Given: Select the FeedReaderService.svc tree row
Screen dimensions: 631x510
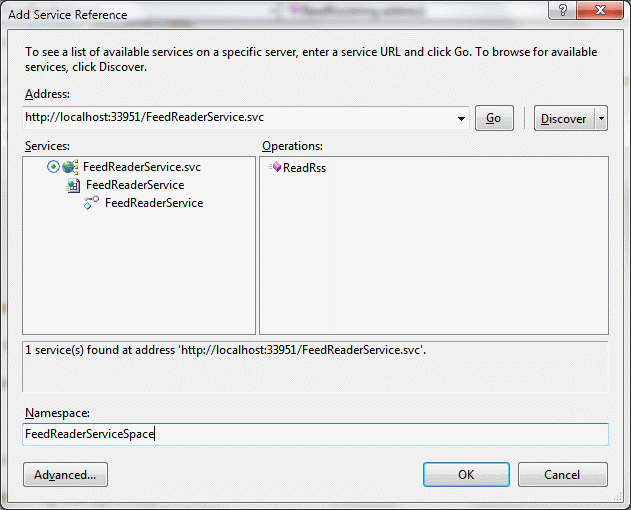Looking at the screenshot, I should 142,167.
